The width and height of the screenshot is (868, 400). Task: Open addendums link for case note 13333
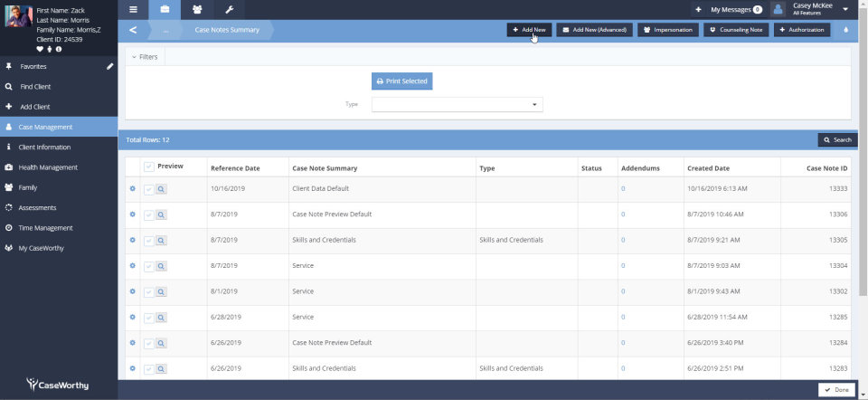[623, 189]
